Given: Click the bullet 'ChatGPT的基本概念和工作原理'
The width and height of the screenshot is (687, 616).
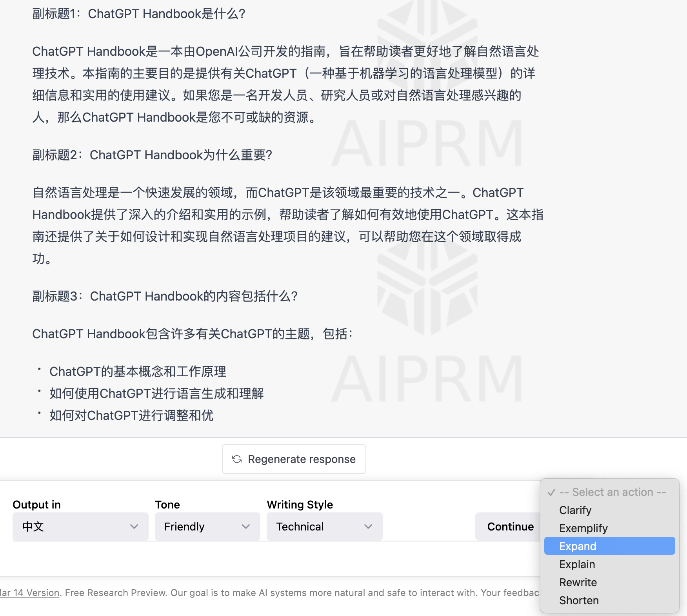Looking at the screenshot, I should click(138, 372).
